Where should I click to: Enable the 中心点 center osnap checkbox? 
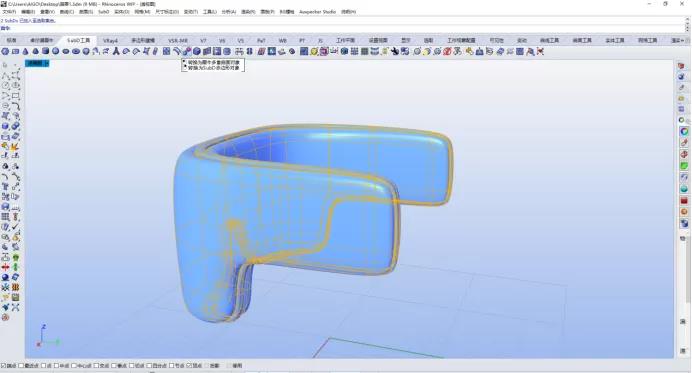(74, 366)
